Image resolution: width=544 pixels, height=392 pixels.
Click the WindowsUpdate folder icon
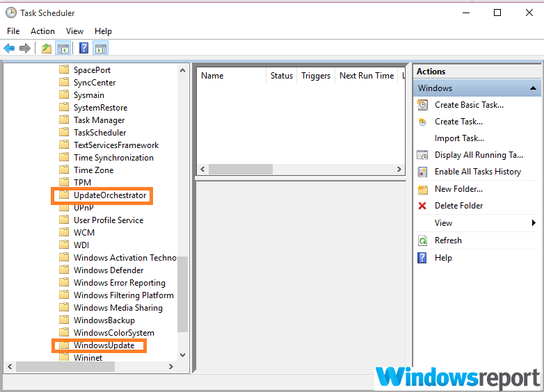pos(64,345)
